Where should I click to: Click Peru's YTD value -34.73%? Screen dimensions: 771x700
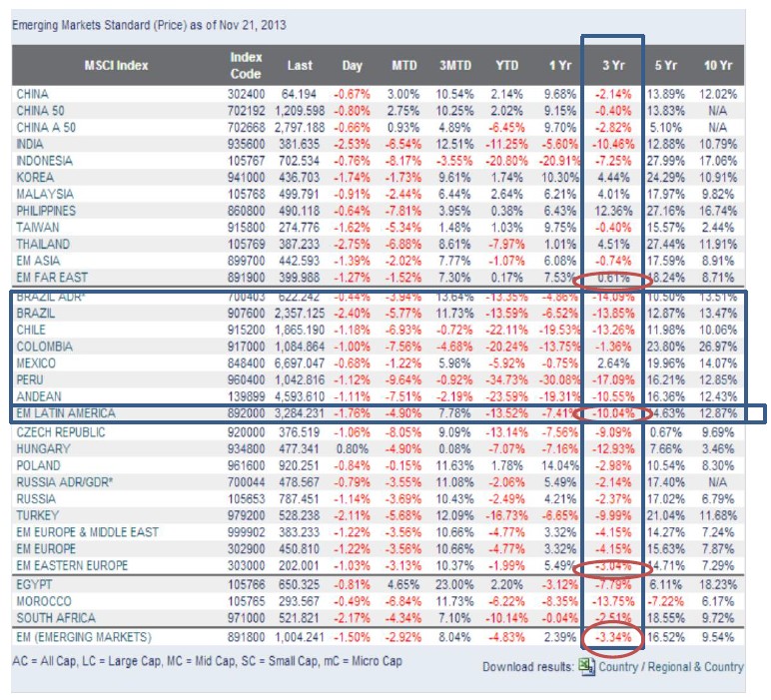tap(507, 380)
